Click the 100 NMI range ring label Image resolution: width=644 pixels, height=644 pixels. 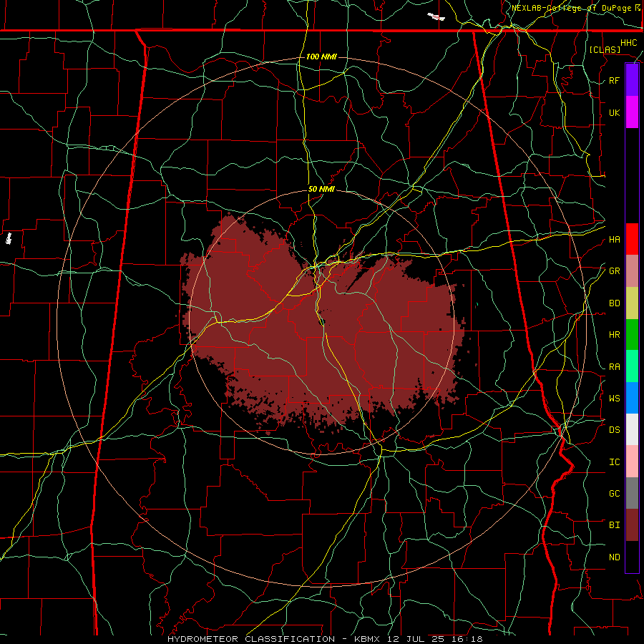click(x=321, y=57)
